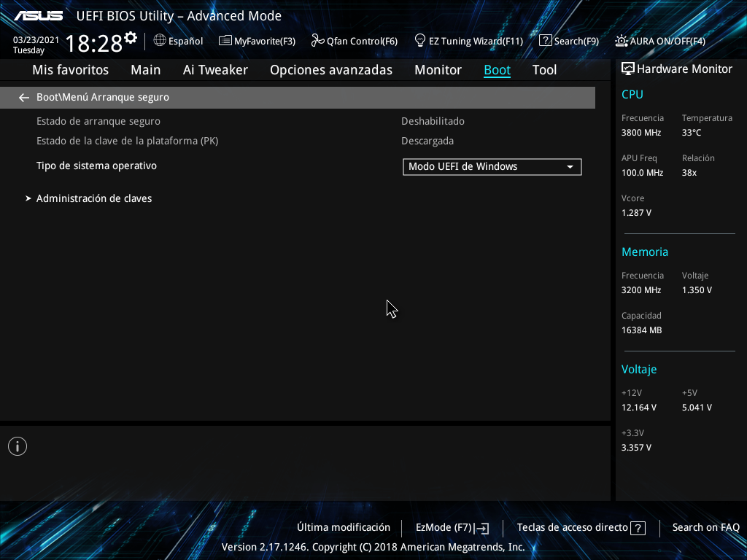This screenshot has height=560, width=747.
Task: Click Última modificación
Action: pyautogui.click(x=344, y=528)
